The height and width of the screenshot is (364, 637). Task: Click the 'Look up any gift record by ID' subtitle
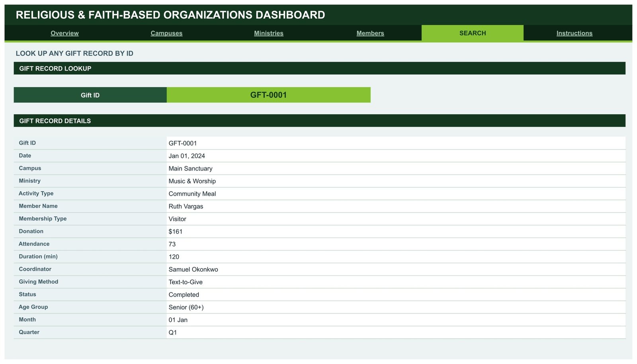point(74,53)
